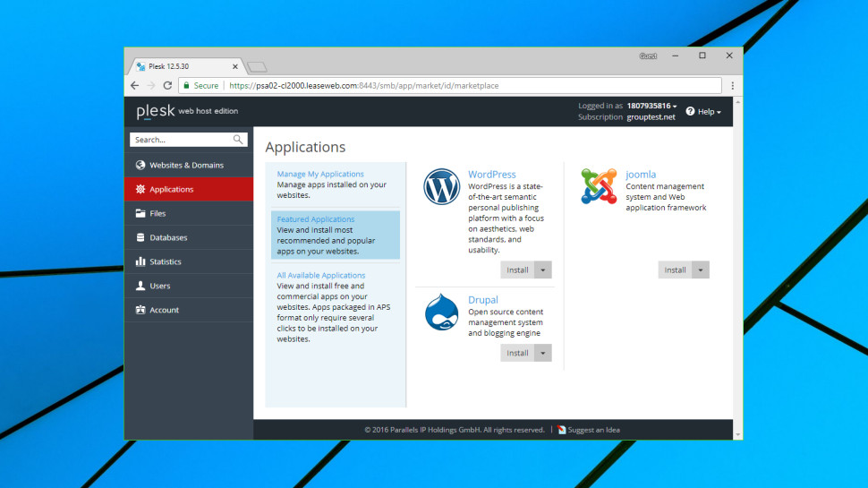The width and height of the screenshot is (868, 488).
Task: Go to Databases in sidebar
Action: pyautogui.click(x=189, y=237)
